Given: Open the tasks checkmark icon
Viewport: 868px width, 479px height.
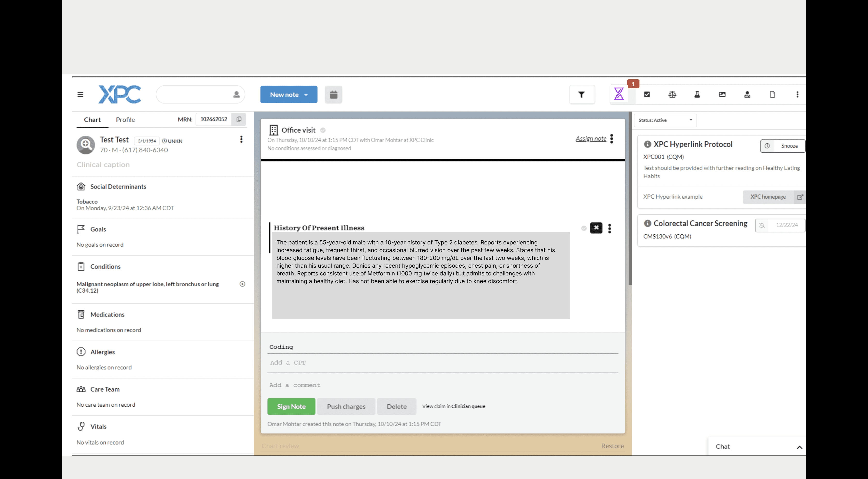Looking at the screenshot, I should (647, 94).
